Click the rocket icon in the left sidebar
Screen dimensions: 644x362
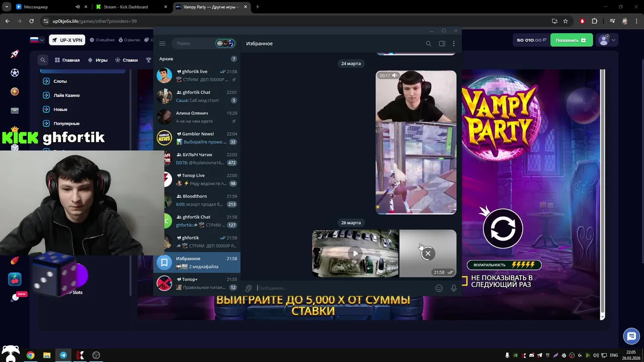[x=15, y=54]
